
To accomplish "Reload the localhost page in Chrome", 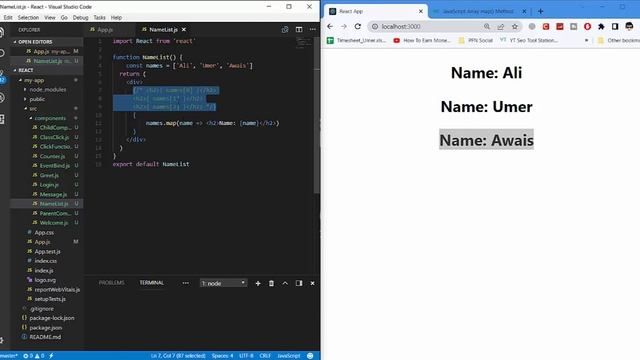I will point(358,27).
